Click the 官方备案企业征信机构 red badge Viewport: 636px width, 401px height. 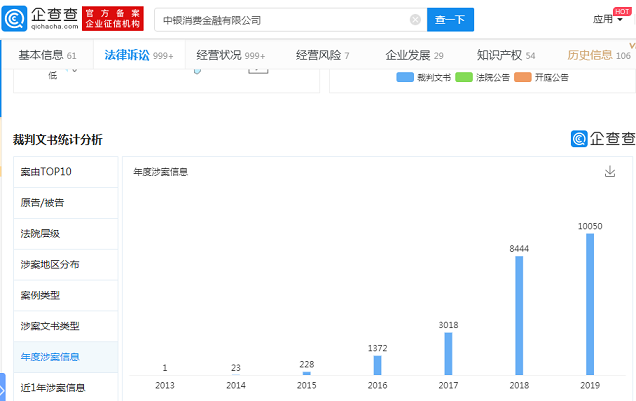coord(113,19)
